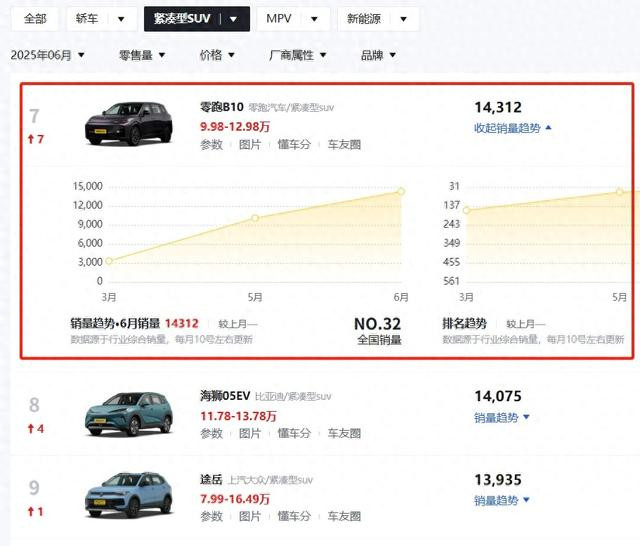Open the 厂商属性 filter dropdown

coord(298,55)
